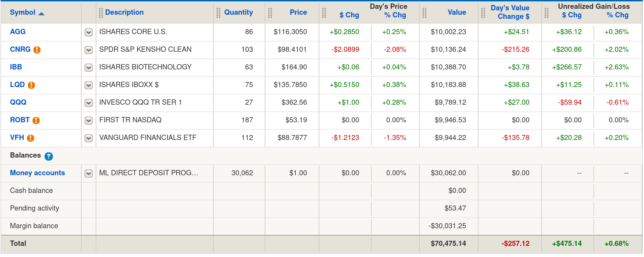The height and width of the screenshot is (257, 644).
Task: Grab the drag handle beside Quantity column
Action: pyautogui.click(x=218, y=13)
